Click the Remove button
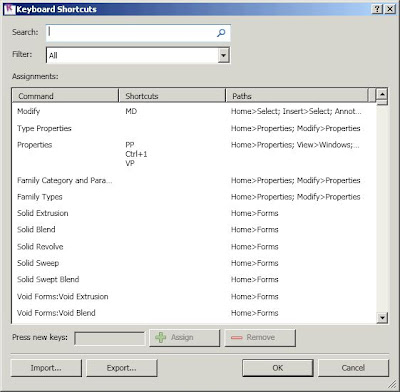The width and height of the screenshot is (400, 392). (x=260, y=338)
